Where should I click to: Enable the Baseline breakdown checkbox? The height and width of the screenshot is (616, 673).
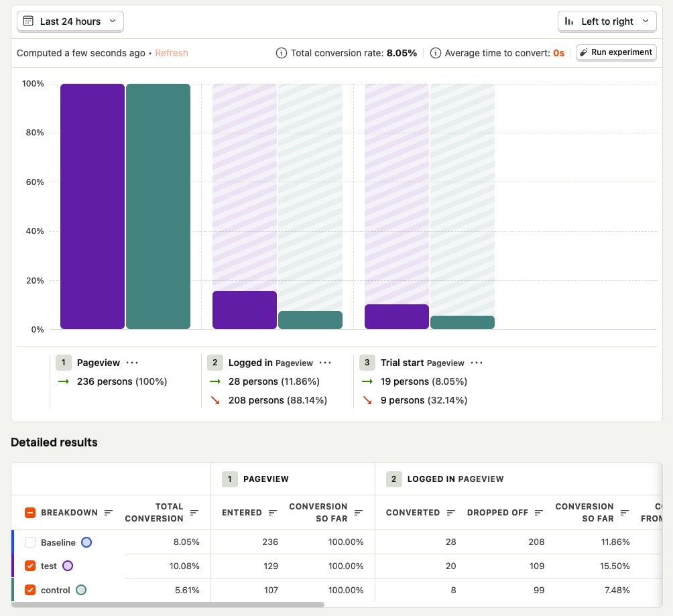29,542
